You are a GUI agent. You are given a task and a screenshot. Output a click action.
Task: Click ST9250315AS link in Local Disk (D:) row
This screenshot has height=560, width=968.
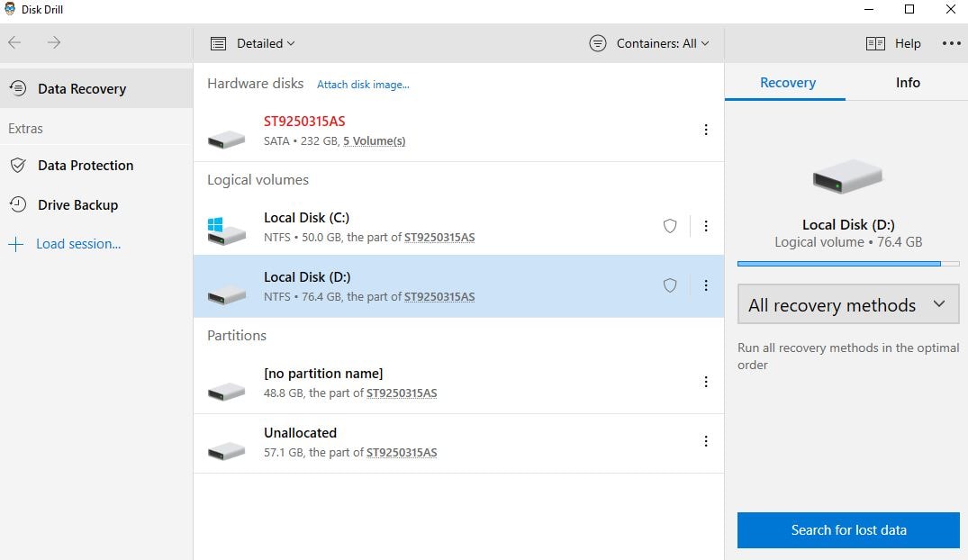[x=439, y=296]
